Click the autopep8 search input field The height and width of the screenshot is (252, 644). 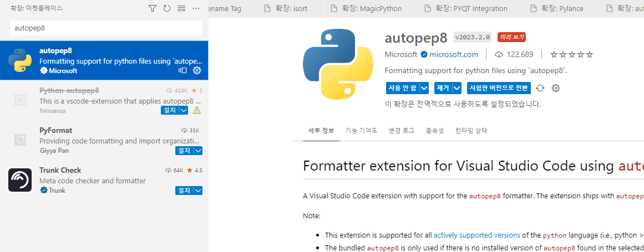pos(106,28)
